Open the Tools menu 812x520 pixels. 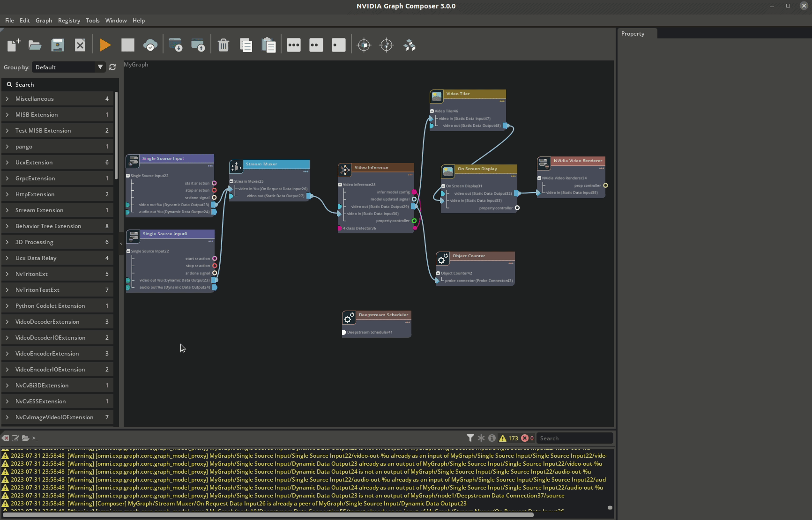click(92, 21)
